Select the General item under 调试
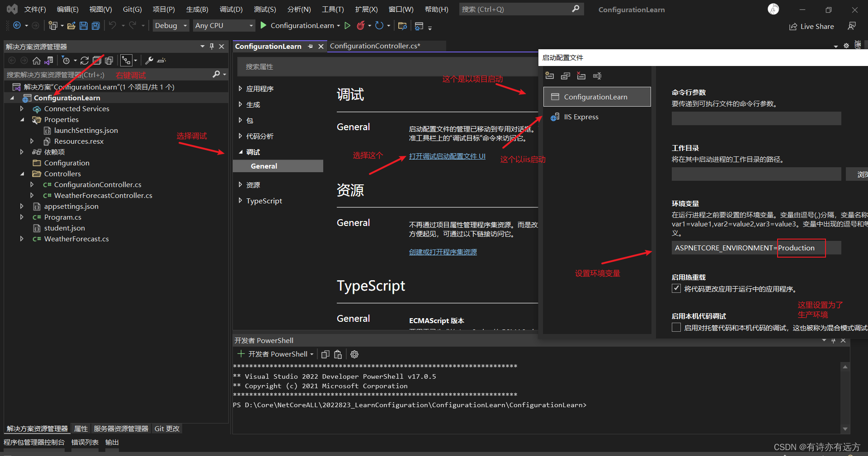868x456 pixels. (x=278, y=166)
